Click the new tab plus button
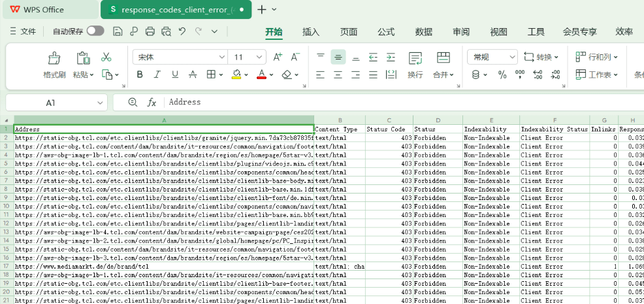This screenshot has width=644, height=304. [x=261, y=10]
